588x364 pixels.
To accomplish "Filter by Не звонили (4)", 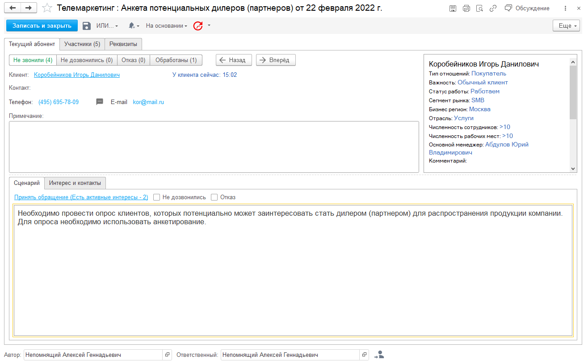I will coord(33,60).
